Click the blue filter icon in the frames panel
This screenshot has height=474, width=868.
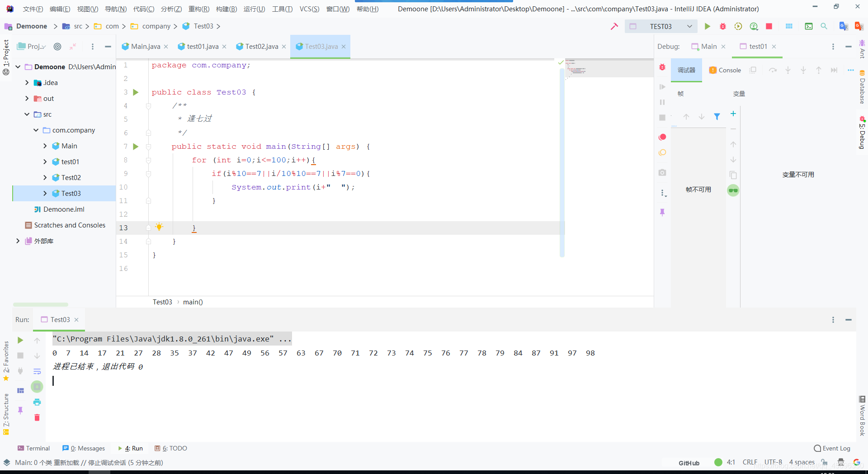[x=717, y=117]
